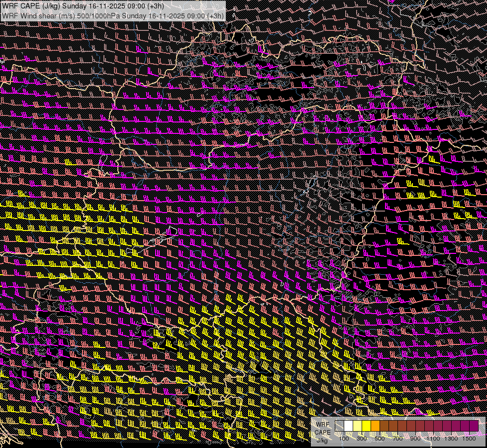Select the transparent first swatch of the legend
Screen dimensions: 487x448
(340, 426)
